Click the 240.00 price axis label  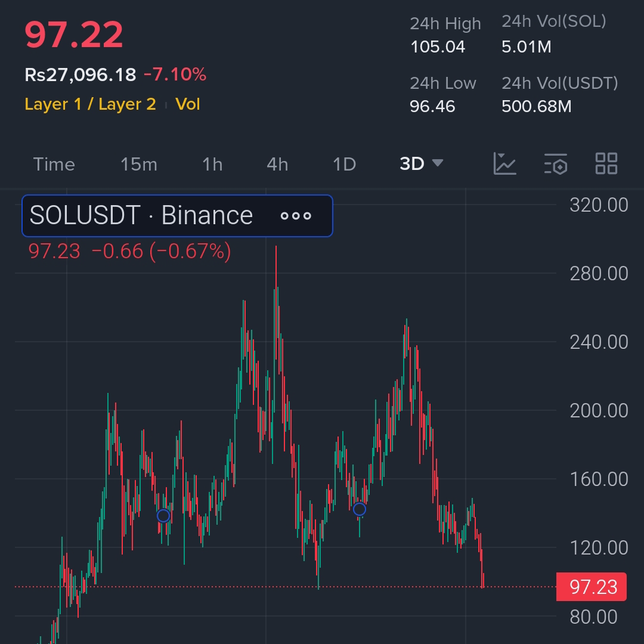coord(599,342)
